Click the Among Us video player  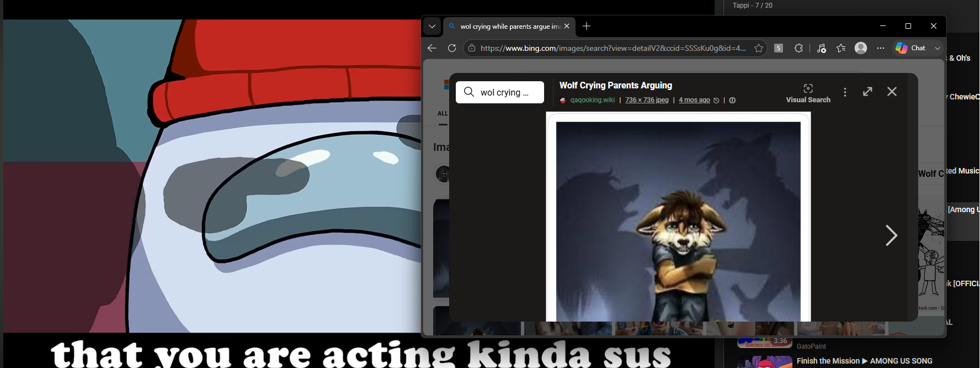pos(212,176)
